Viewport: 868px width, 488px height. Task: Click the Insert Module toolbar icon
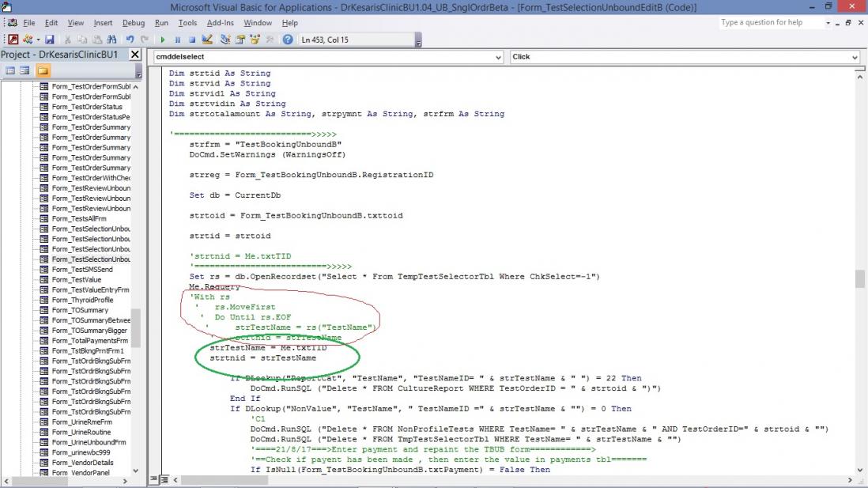point(27,40)
